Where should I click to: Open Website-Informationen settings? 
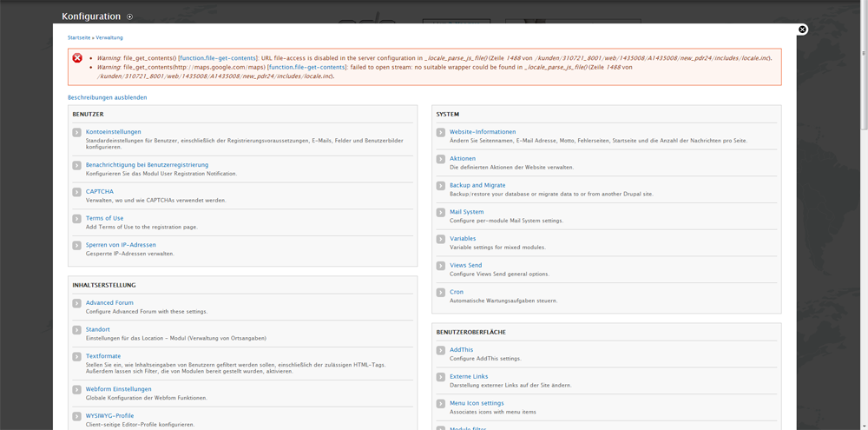(482, 132)
